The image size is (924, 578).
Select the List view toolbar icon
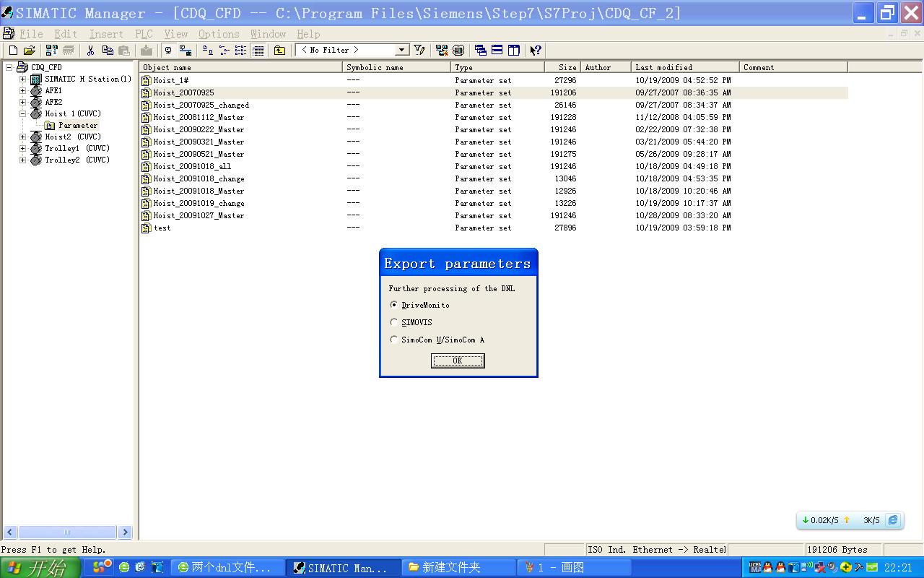pos(241,50)
